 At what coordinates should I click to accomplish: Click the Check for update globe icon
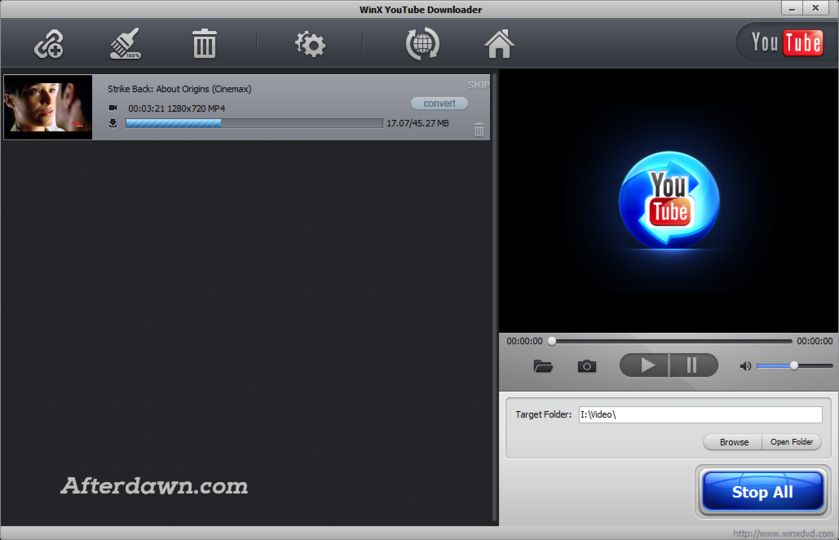[422, 44]
